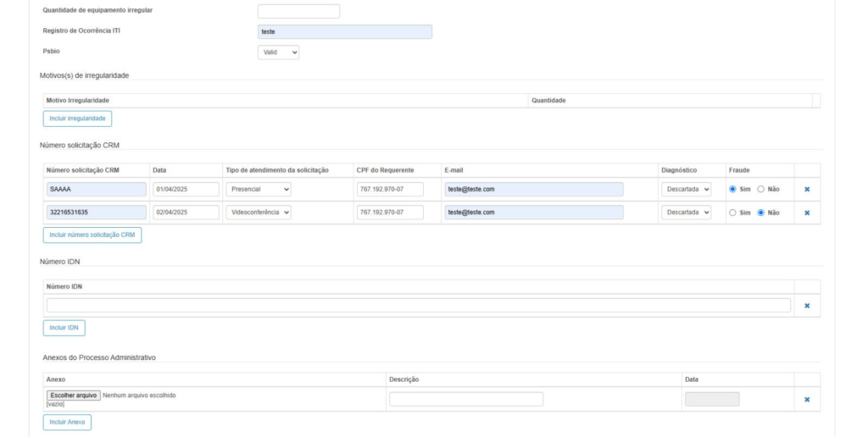Viewport: 868px width, 437px height.
Task: Focus the Número IDN text field
Action: point(418,306)
